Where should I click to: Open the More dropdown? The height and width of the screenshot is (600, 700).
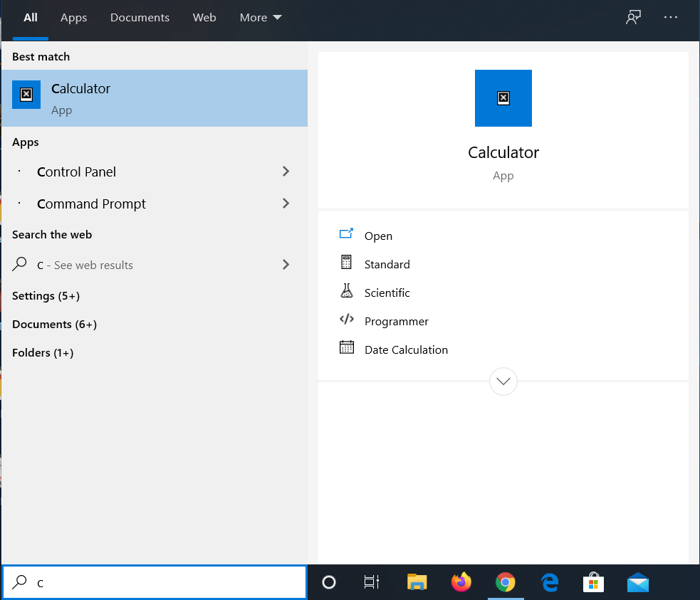pyautogui.click(x=261, y=18)
